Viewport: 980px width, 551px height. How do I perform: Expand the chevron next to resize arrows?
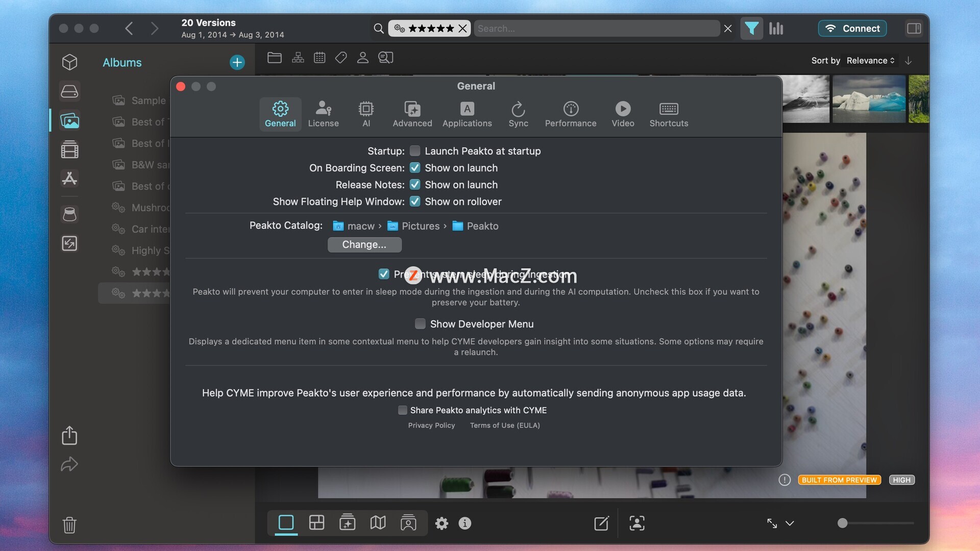[790, 523]
